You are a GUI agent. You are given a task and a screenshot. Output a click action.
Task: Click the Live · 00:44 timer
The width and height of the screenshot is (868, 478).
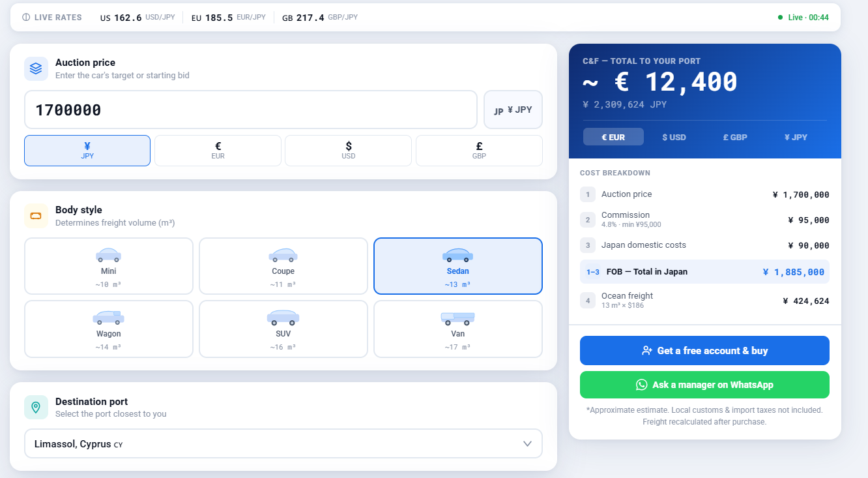pos(808,18)
